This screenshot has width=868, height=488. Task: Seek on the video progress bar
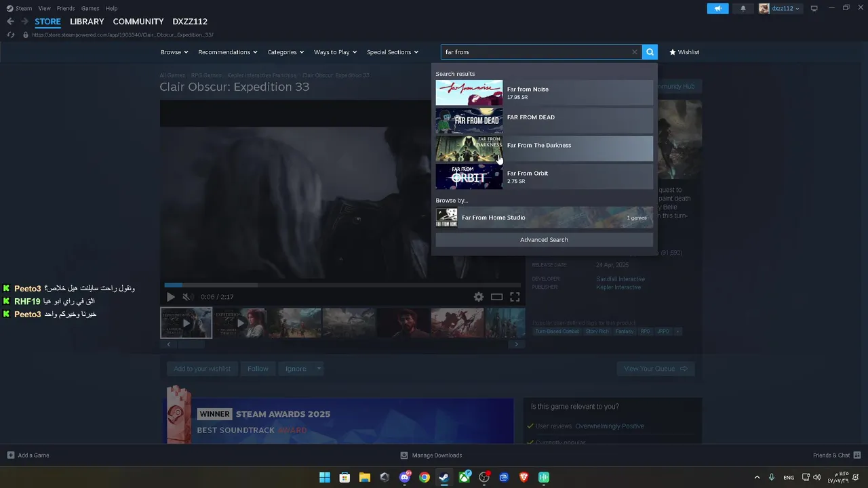tap(342, 285)
